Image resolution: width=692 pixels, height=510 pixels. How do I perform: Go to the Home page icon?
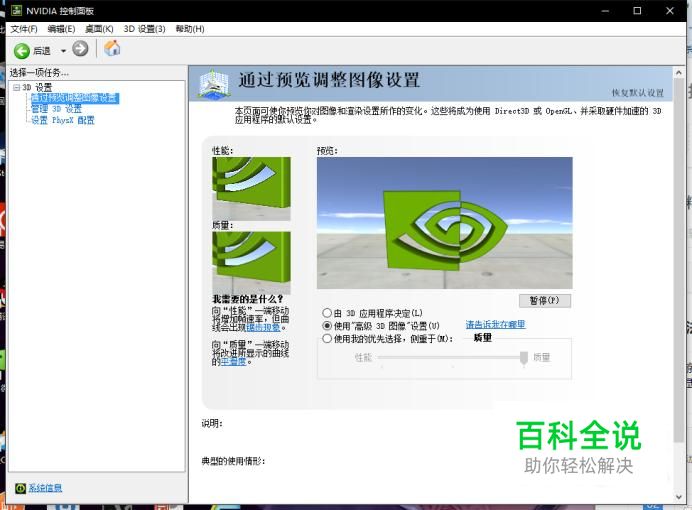click(x=112, y=48)
